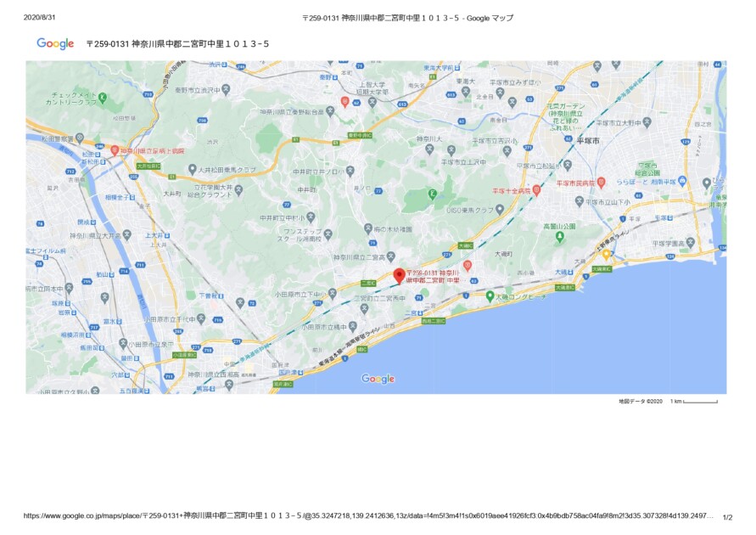The height and width of the screenshot is (535, 756).
Task: Click the 国府津IC interchange sign
Action: (x=283, y=385)
